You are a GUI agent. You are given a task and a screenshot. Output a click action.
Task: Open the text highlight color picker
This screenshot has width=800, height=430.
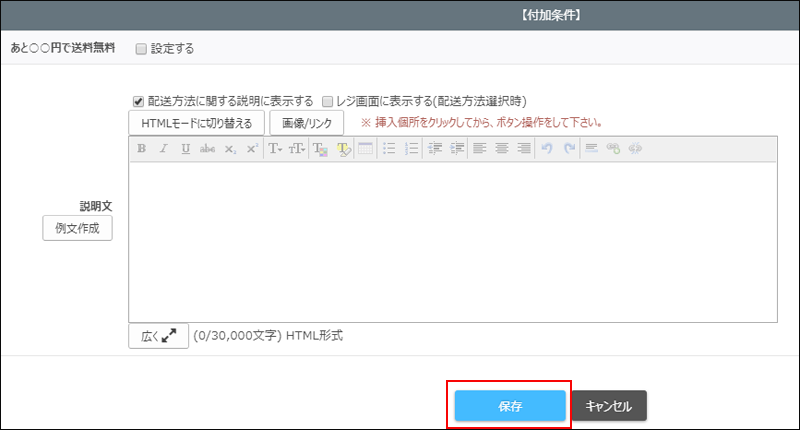(x=343, y=148)
